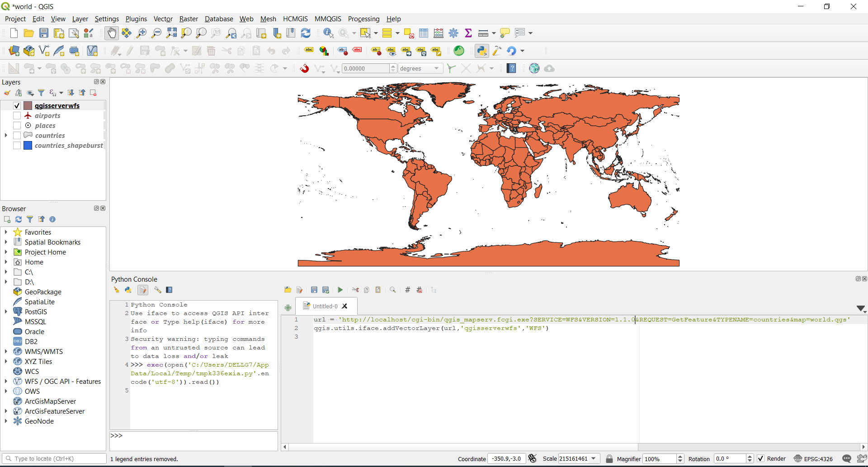Toggle mouse extents display icon beside Coordinate
The width and height of the screenshot is (868, 467).
(x=533, y=458)
